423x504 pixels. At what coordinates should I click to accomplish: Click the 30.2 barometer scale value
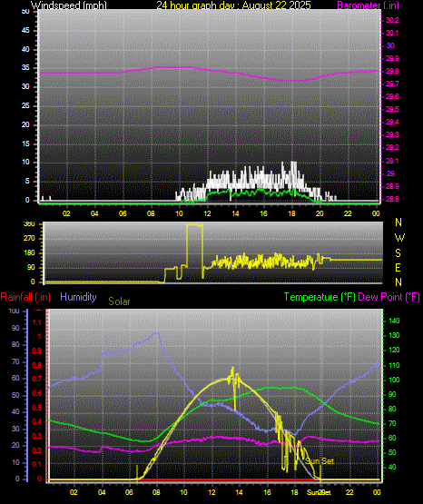(x=392, y=20)
